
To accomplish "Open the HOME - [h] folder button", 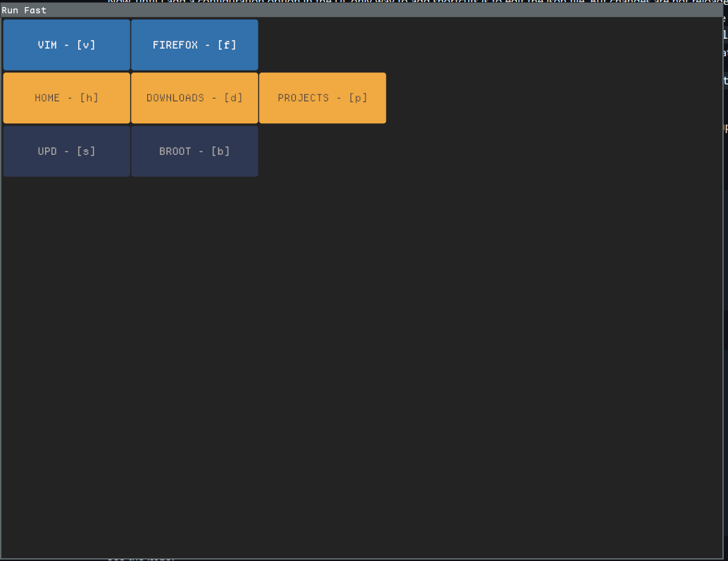I will point(66,98).
